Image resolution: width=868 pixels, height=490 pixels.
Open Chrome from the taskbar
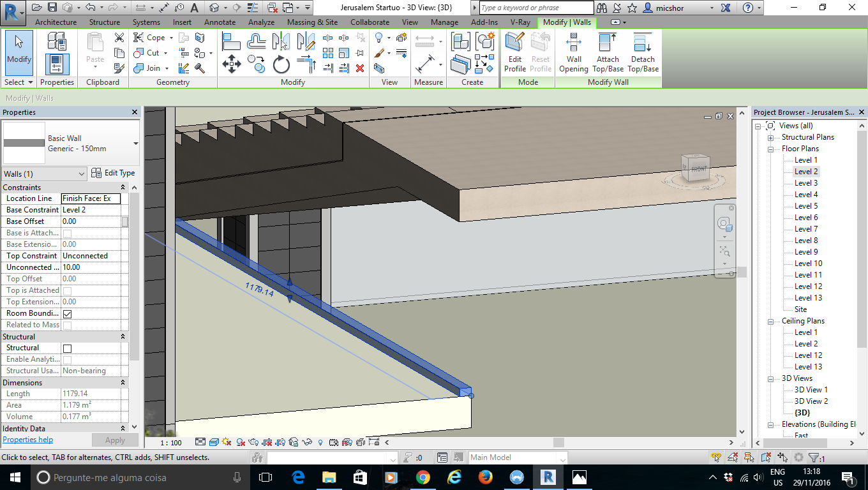pyautogui.click(x=423, y=477)
